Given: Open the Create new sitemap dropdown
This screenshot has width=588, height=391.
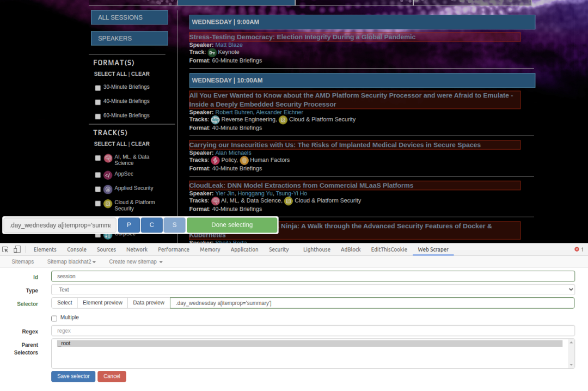Looking at the screenshot, I should point(136,262).
